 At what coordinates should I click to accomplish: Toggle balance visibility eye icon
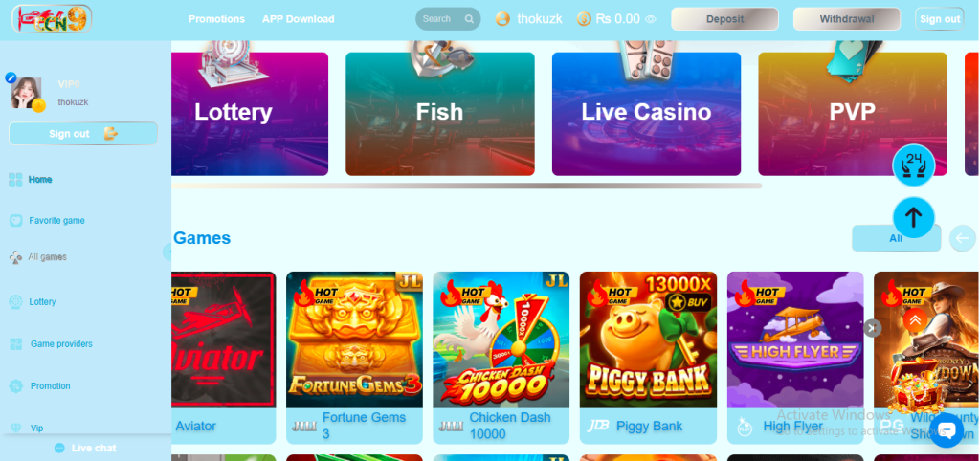[x=650, y=19]
